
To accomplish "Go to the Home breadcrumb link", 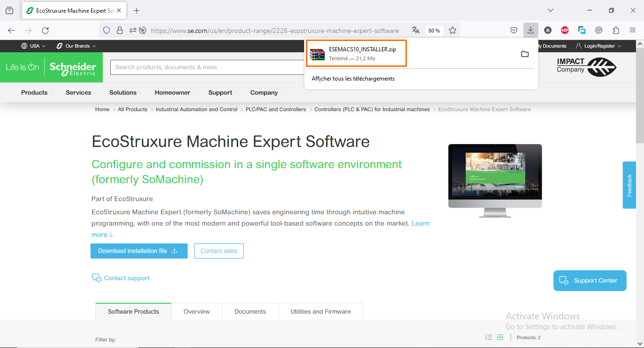I will pyautogui.click(x=102, y=109).
